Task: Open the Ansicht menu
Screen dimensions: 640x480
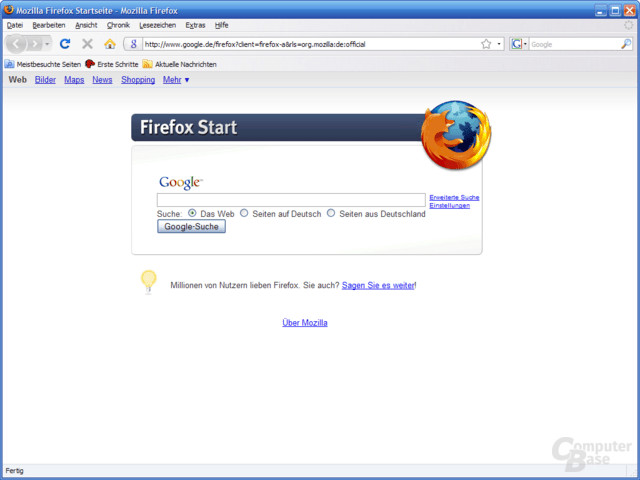Action: click(x=86, y=25)
